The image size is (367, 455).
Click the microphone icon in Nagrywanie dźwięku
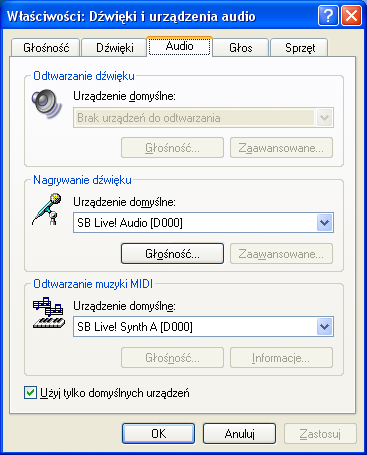click(x=47, y=209)
